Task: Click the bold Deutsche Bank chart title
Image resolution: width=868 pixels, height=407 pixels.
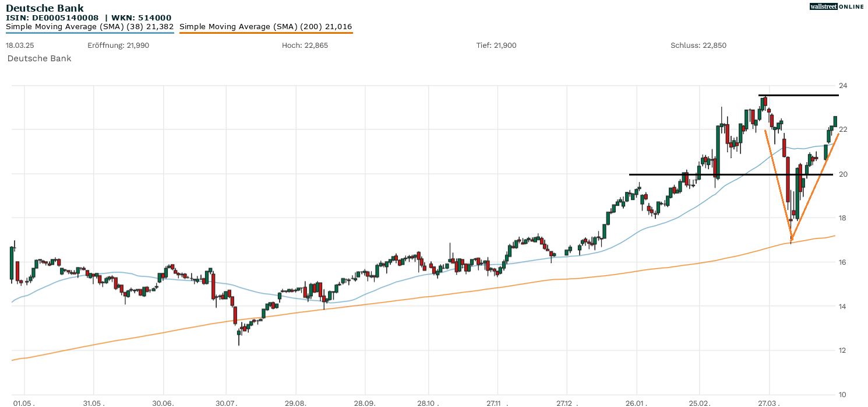Action: tap(45, 8)
